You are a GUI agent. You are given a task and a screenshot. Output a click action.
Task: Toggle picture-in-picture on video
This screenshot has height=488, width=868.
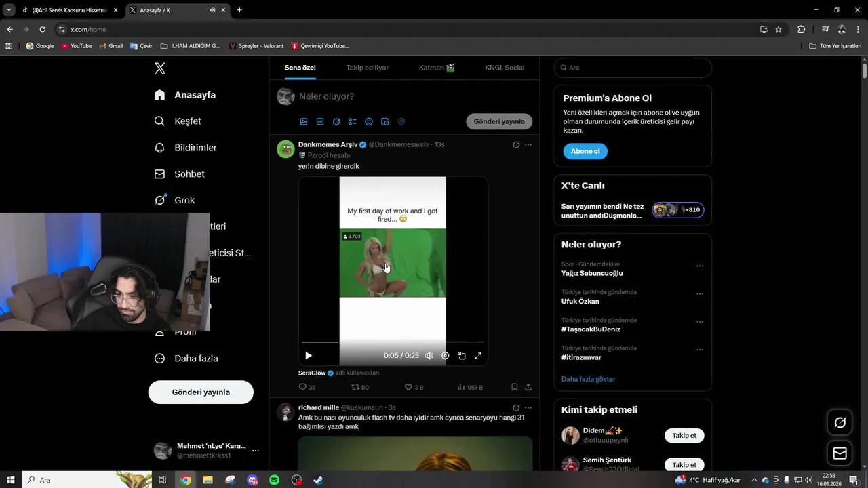pos(462,356)
